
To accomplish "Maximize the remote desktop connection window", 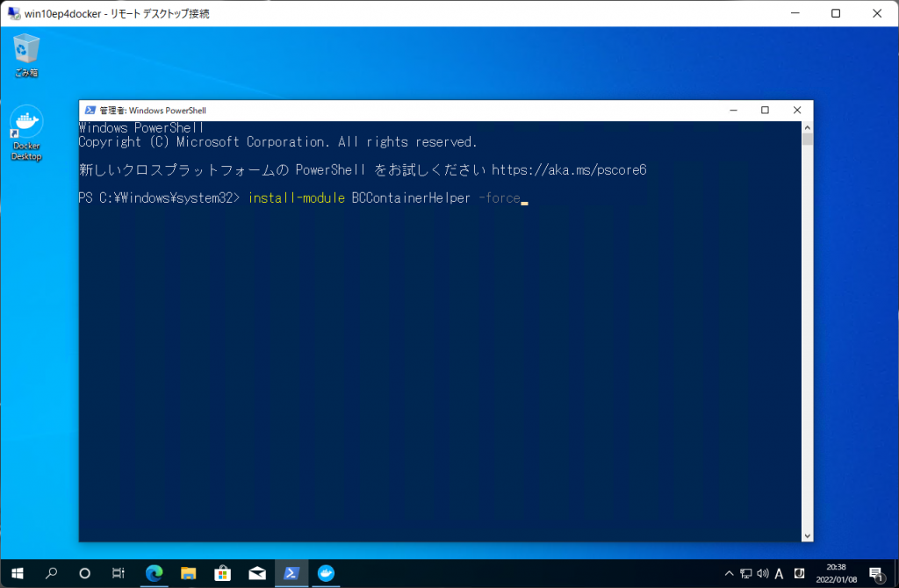I will click(836, 13).
